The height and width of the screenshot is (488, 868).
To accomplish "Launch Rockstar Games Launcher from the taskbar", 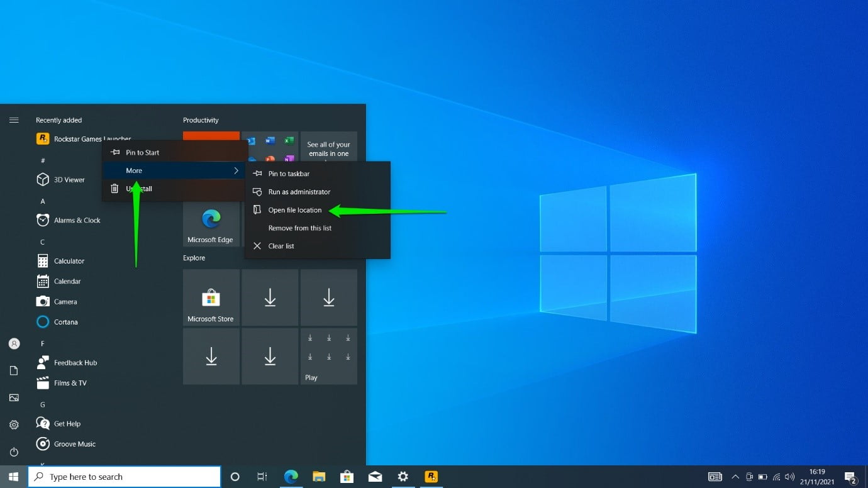I will tap(431, 476).
